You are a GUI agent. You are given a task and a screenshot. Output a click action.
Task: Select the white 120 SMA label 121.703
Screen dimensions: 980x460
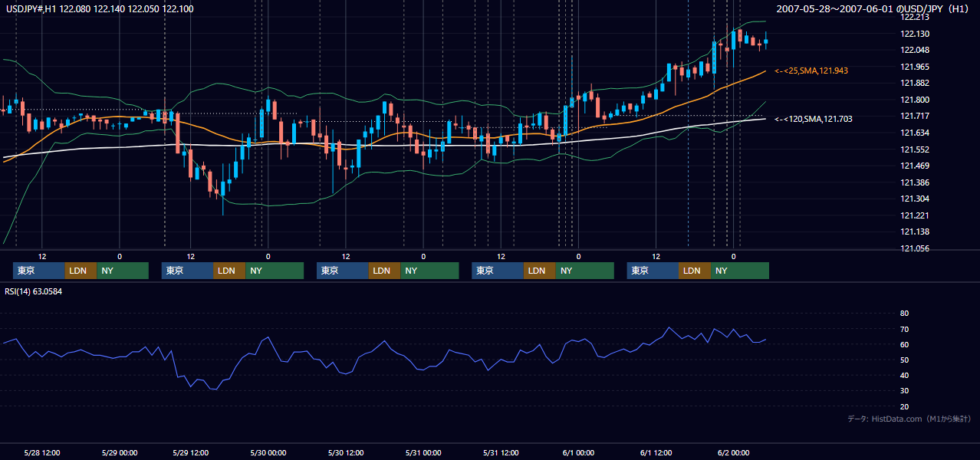pyautogui.click(x=814, y=119)
